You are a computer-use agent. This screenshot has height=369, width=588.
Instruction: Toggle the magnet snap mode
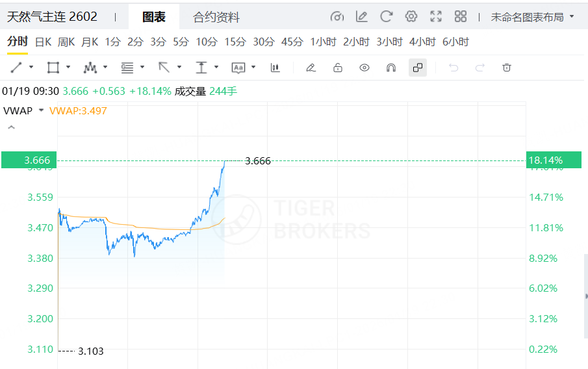click(x=390, y=68)
